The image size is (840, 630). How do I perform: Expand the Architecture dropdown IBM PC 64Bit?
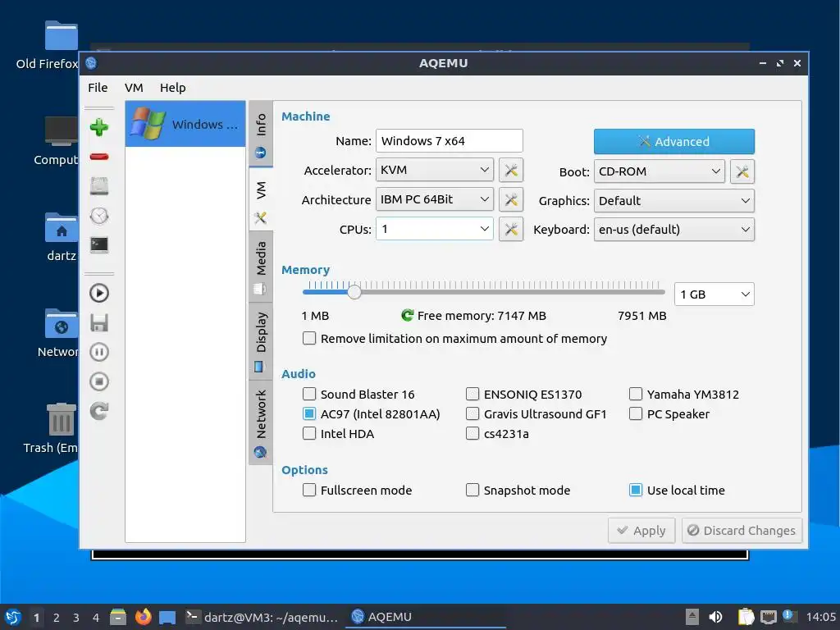435,199
